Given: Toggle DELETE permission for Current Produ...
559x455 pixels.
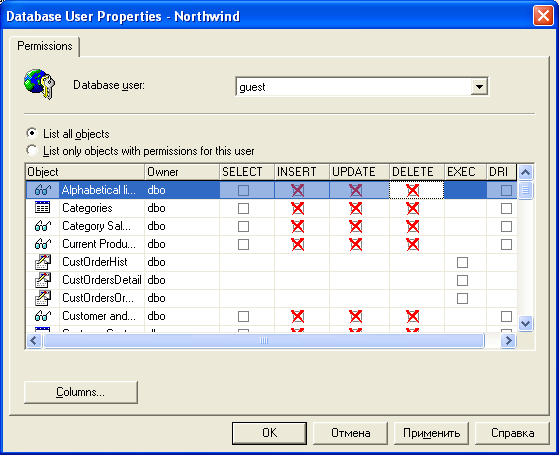Looking at the screenshot, I should click(x=412, y=244).
